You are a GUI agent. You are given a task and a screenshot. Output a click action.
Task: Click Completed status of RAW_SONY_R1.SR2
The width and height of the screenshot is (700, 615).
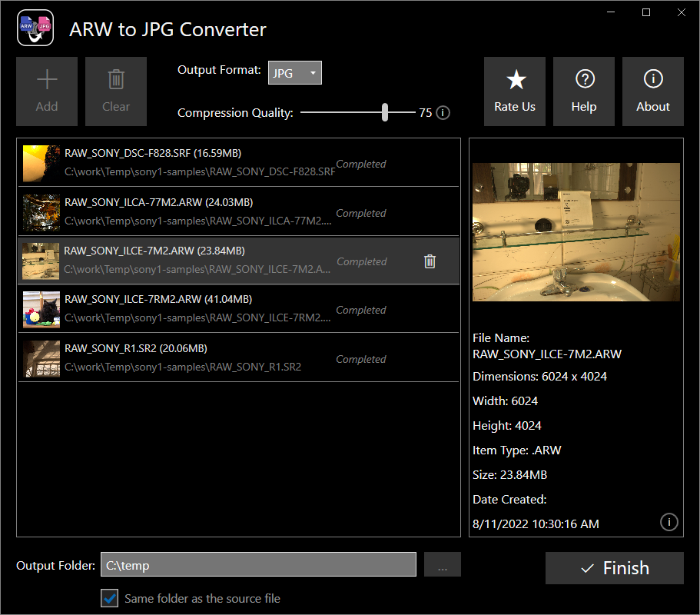360,359
